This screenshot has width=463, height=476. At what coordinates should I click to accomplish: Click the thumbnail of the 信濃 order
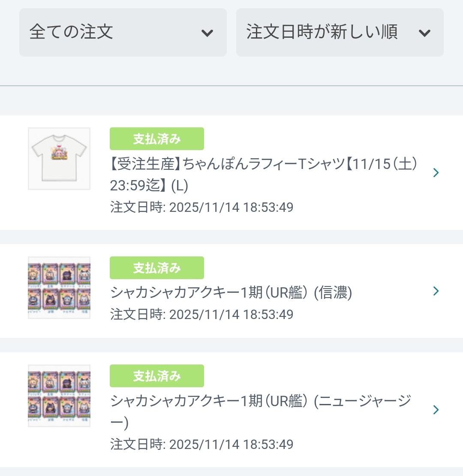(x=59, y=288)
